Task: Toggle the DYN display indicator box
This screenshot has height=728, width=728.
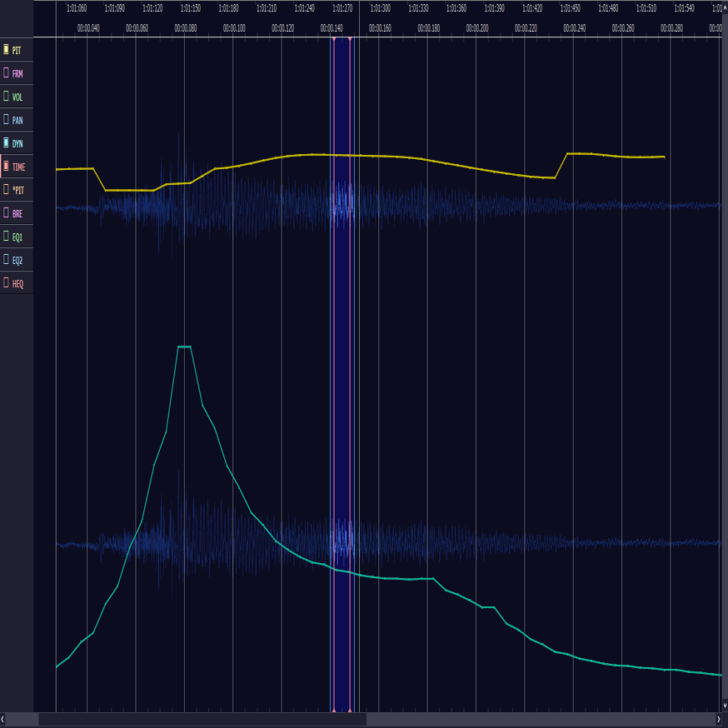Action: pyautogui.click(x=6, y=142)
